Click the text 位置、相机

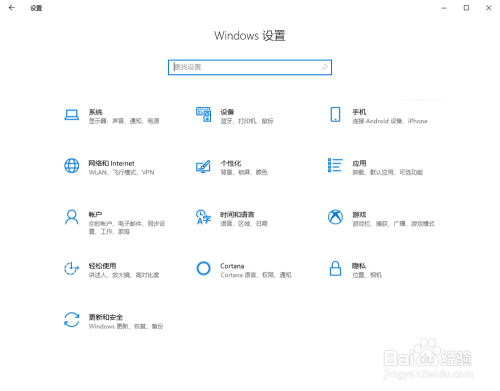(367, 275)
